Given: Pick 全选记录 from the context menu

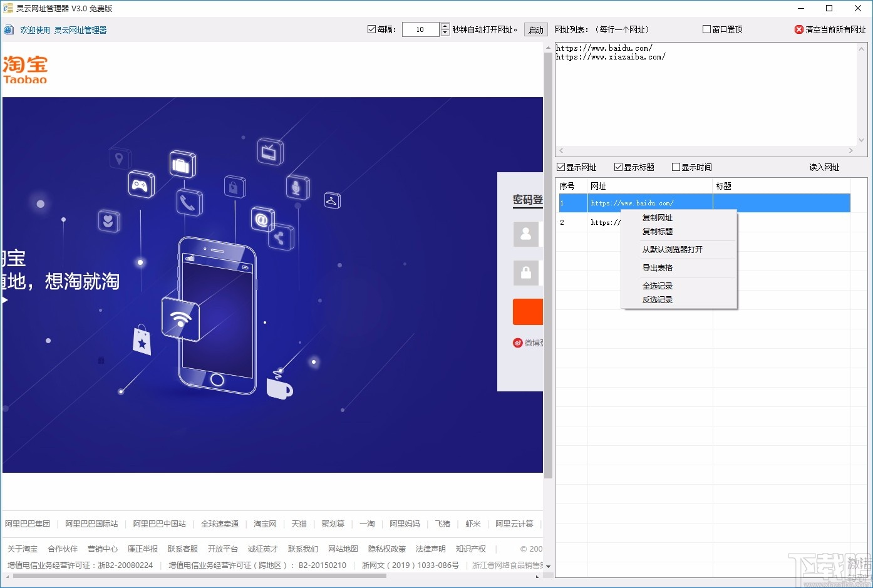Looking at the screenshot, I should 658,286.
